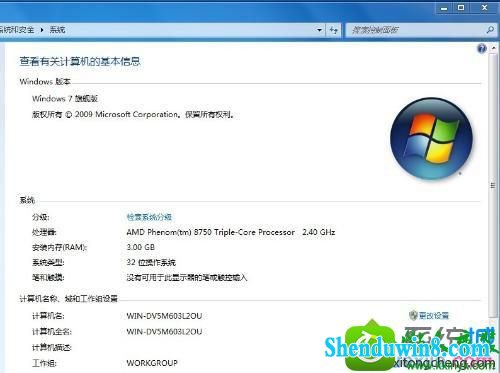Click the scrollbar up arrow

tap(493, 48)
